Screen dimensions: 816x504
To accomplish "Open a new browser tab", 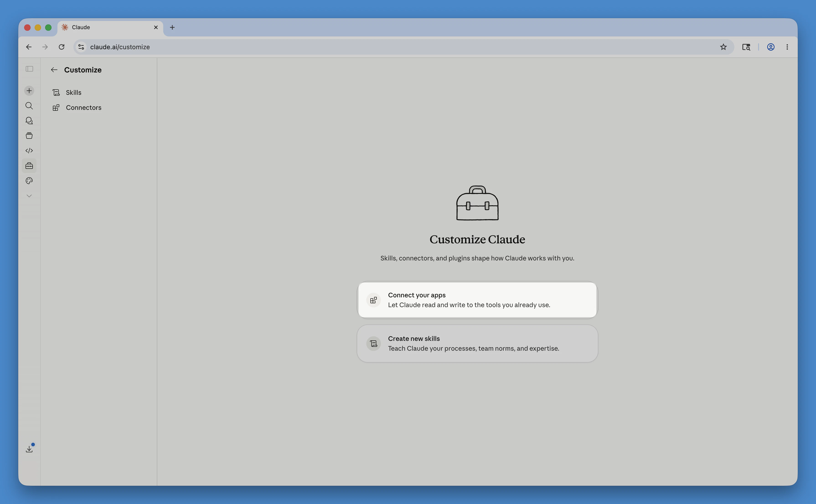I will point(172,27).
